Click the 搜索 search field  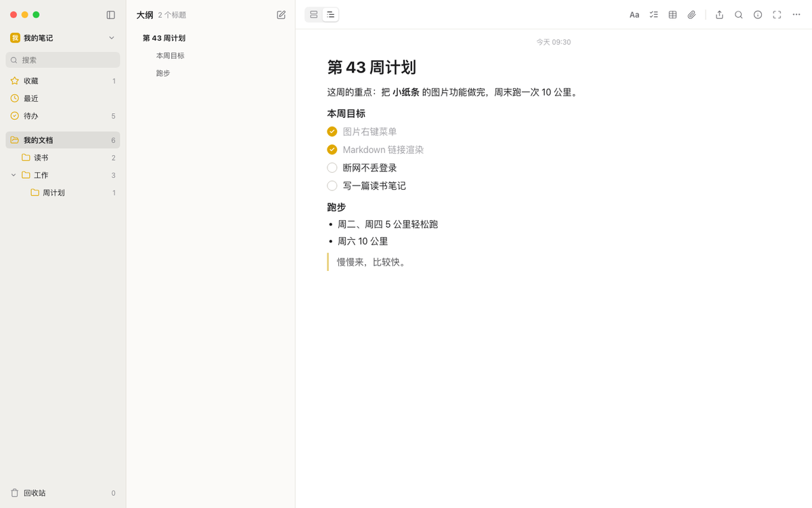[63, 60]
